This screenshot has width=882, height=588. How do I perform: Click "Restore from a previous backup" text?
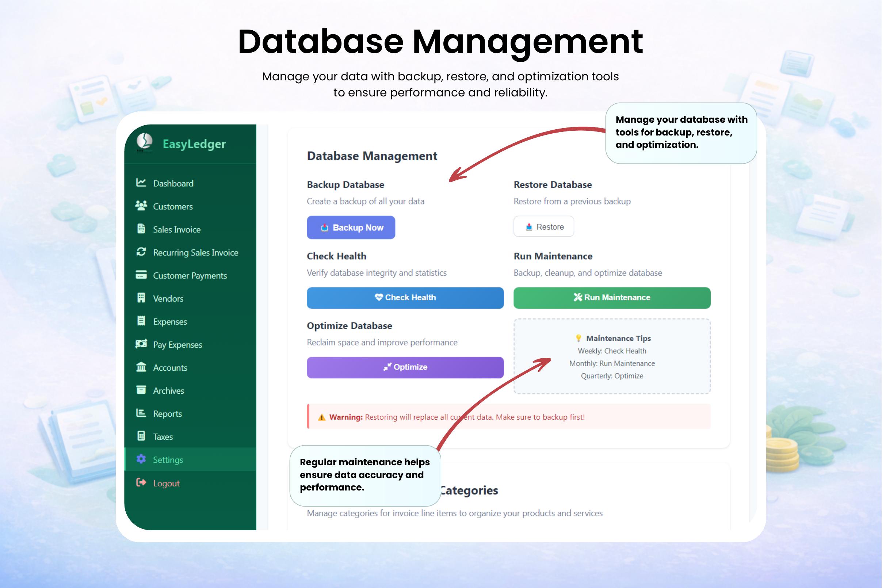572,201
